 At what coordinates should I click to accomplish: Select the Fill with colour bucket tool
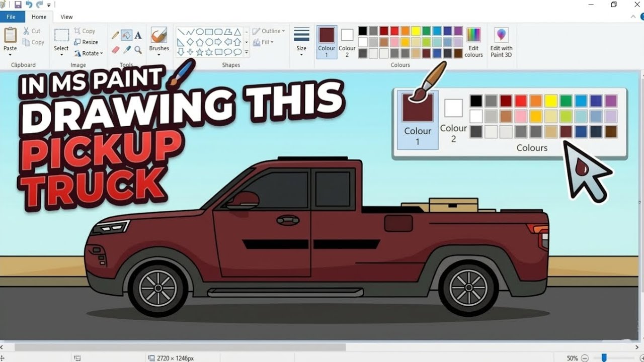click(126, 35)
